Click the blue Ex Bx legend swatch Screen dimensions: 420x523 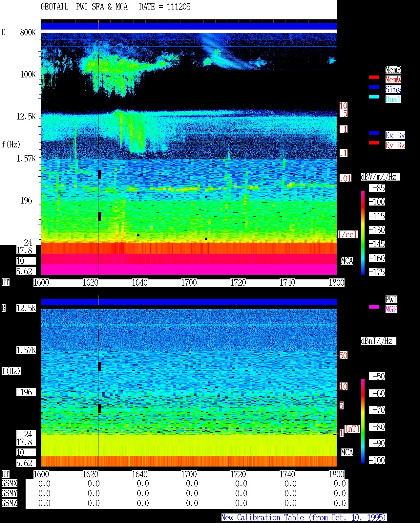click(x=374, y=133)
